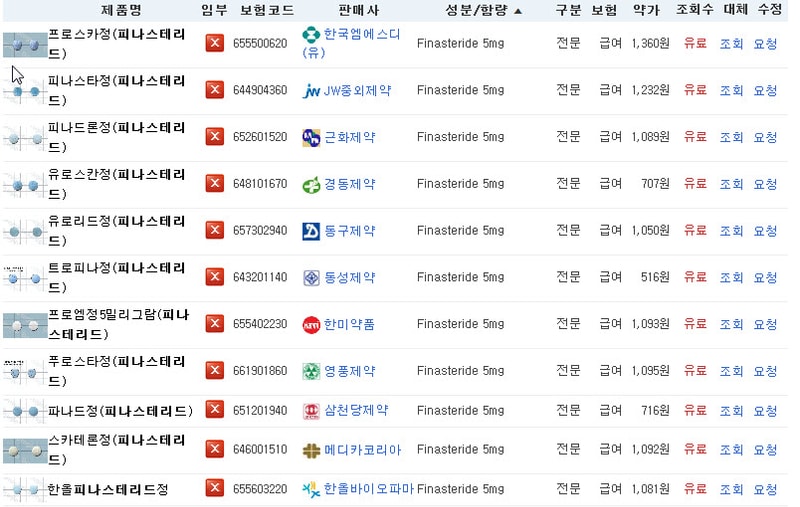Click the red X icon for 푸로스타정
Viewport: 800px width, 507px height.
point(214,371)
